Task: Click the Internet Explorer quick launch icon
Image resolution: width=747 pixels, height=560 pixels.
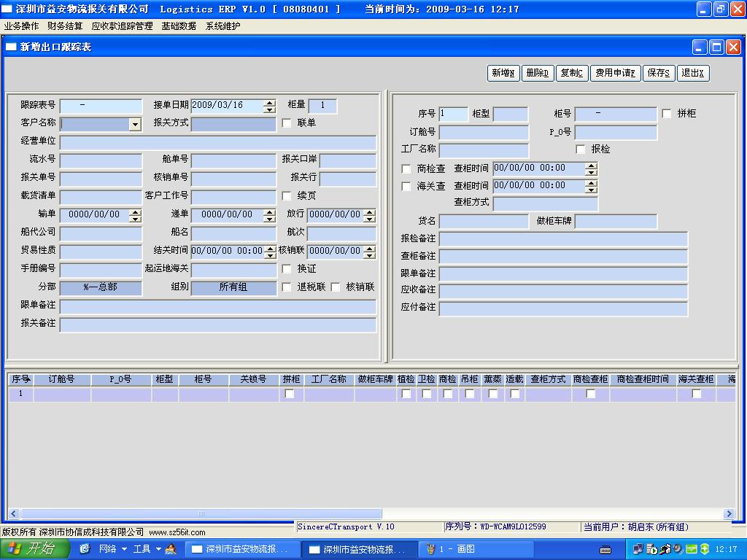Action: [85, 549]
